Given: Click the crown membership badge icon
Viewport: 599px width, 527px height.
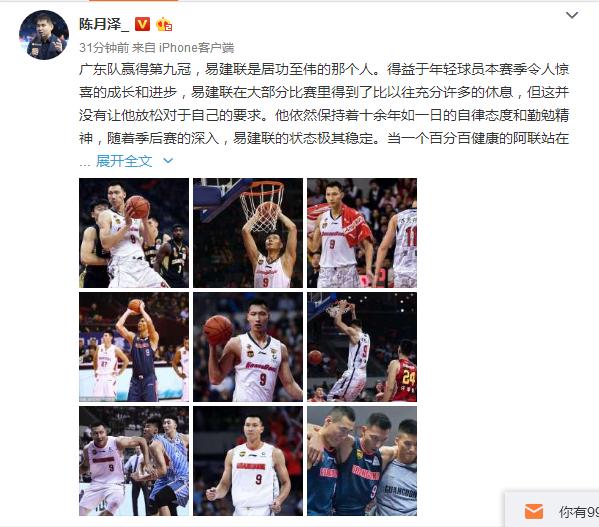Looking at the screenshot, I should point(164,24).
